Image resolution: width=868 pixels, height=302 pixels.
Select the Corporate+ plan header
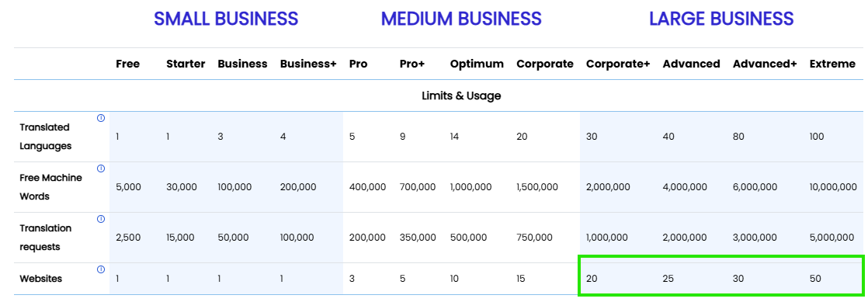618,64
